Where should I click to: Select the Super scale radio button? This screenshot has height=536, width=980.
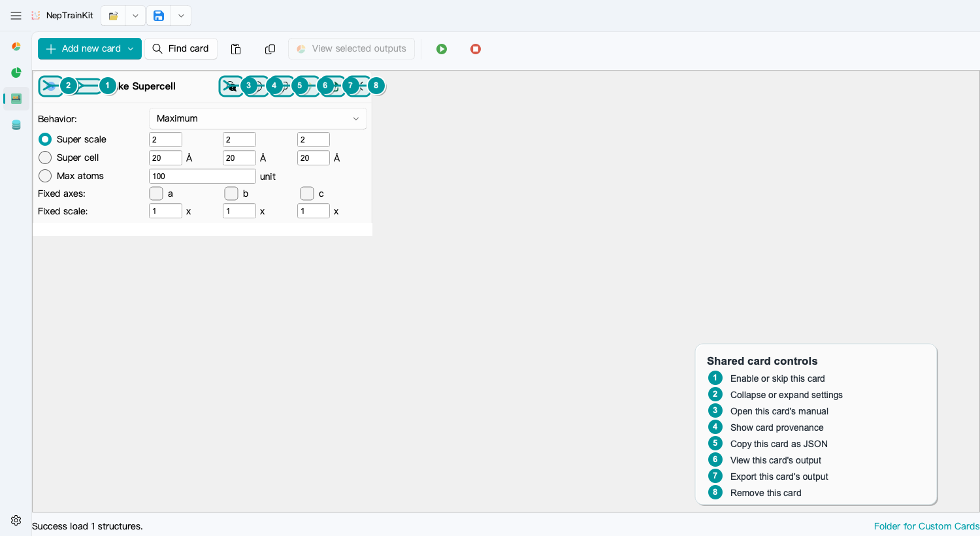click(45, 139)
